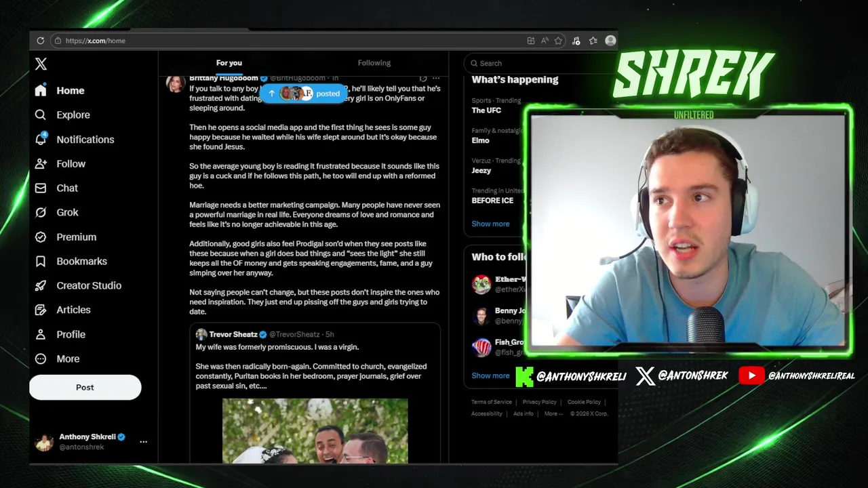Open Fish_Gro suggested account avatar
The image size is (868, 488).
481,347
